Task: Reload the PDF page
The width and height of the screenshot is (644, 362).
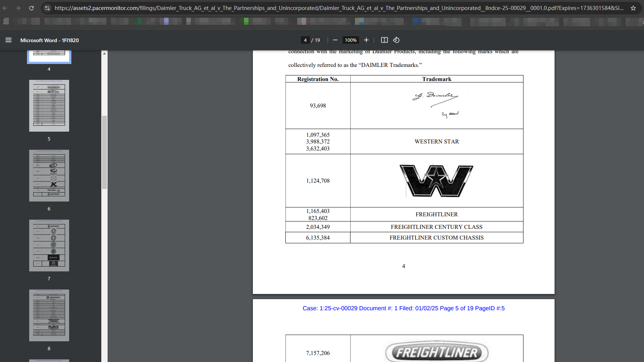Action: [x=31, y=8]
